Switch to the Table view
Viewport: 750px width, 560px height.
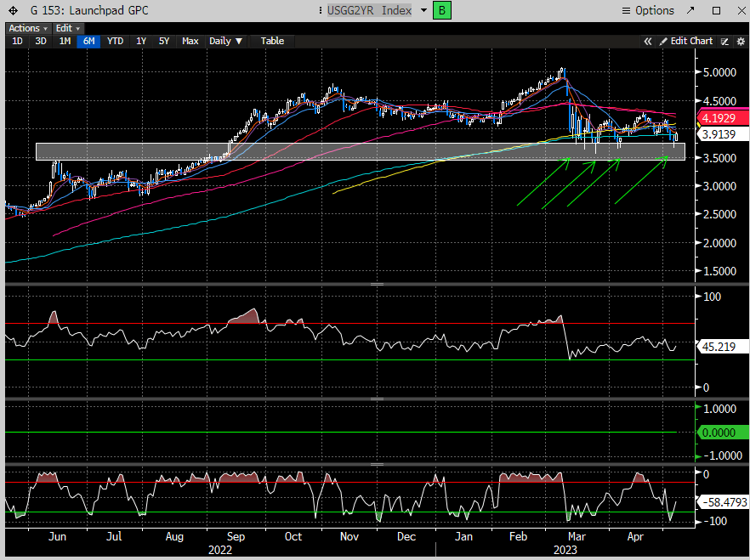point(272,41)
